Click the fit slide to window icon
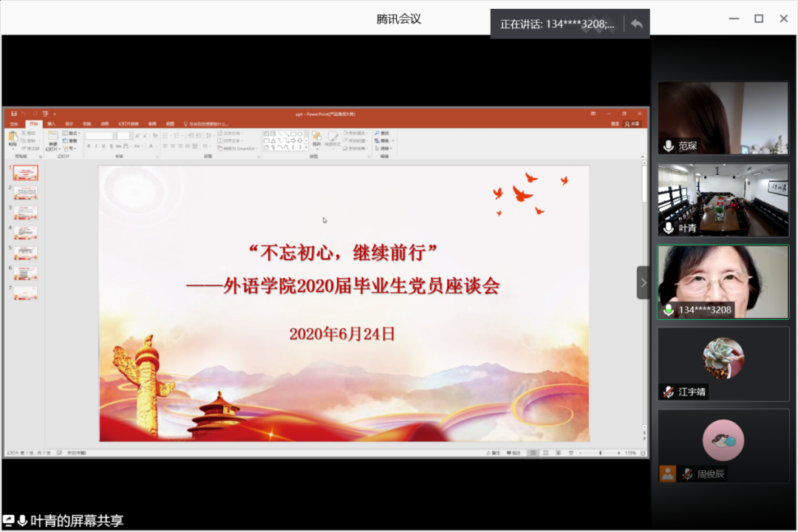The height and width of the screenshot is (532, 798). [644, 452]
